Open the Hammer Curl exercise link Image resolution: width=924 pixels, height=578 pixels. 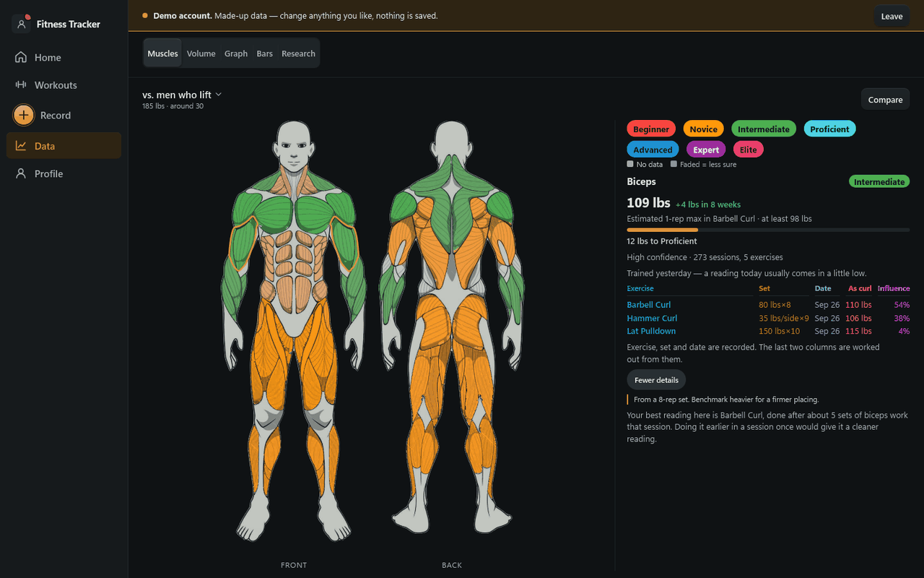pyautogui.click(x=652, y=318)
